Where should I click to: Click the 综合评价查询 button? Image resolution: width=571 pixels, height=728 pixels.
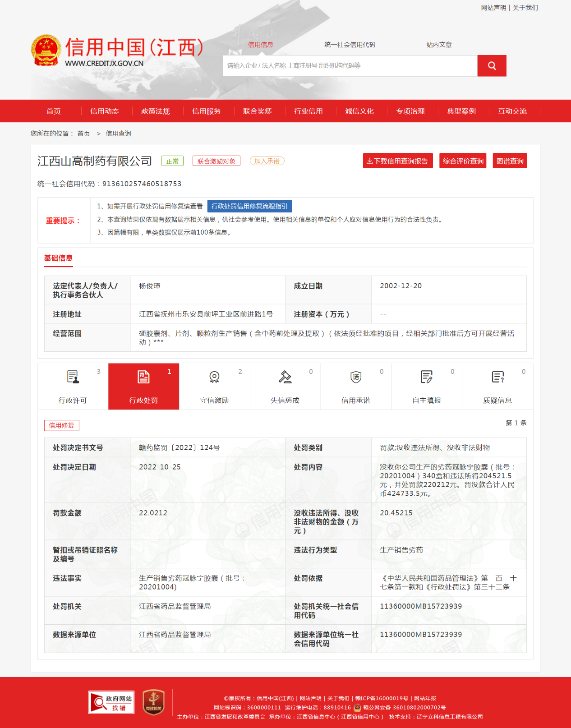tap(463, 161)
